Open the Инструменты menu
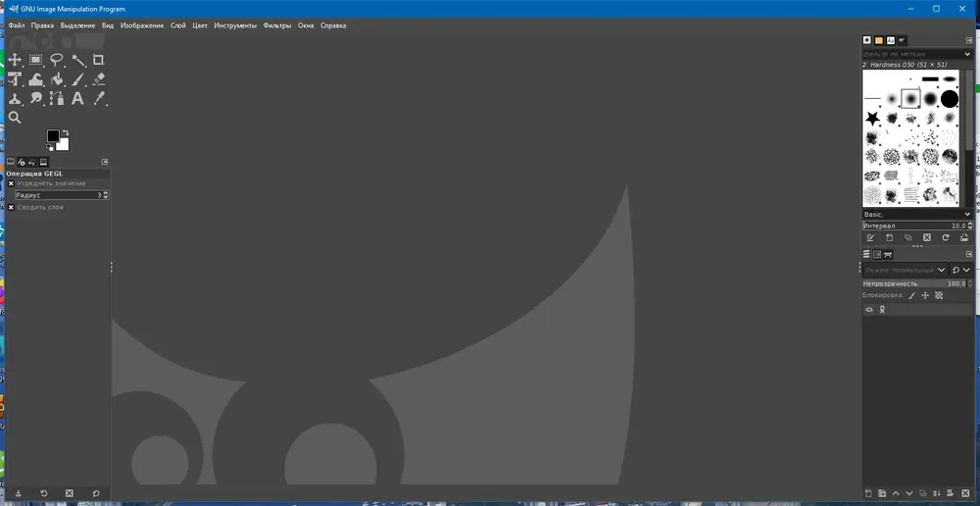Screen dimensions: 980x506 235,25
